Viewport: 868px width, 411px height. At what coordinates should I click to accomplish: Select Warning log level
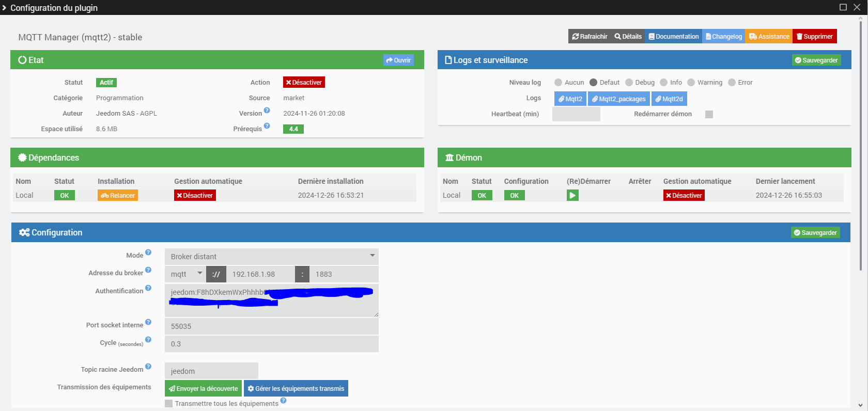(x=691, y=83)
